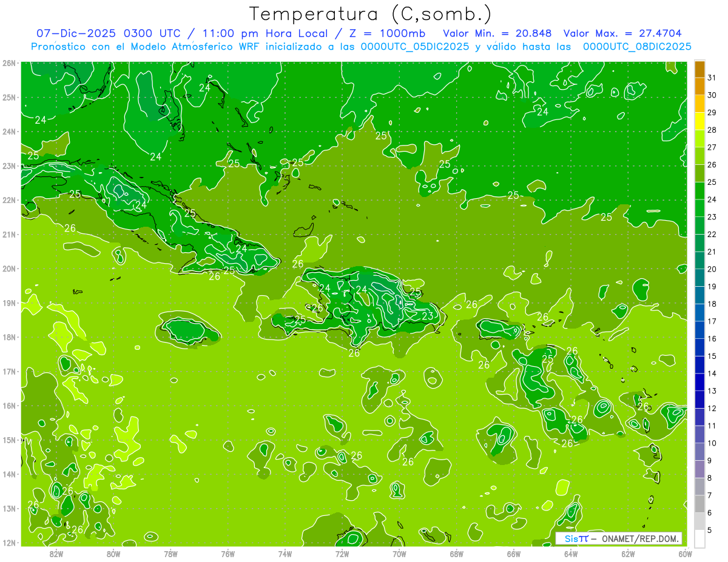Viewport: 728px width, 562px height.
Task: Click the "0000UTC_08DIC2025" valid-until time
Action: click(x=637, y=47)
